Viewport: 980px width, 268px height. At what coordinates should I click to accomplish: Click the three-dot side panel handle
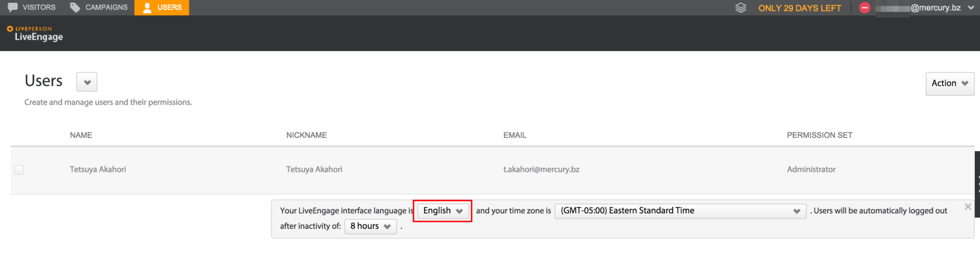(x=977, y=184)
